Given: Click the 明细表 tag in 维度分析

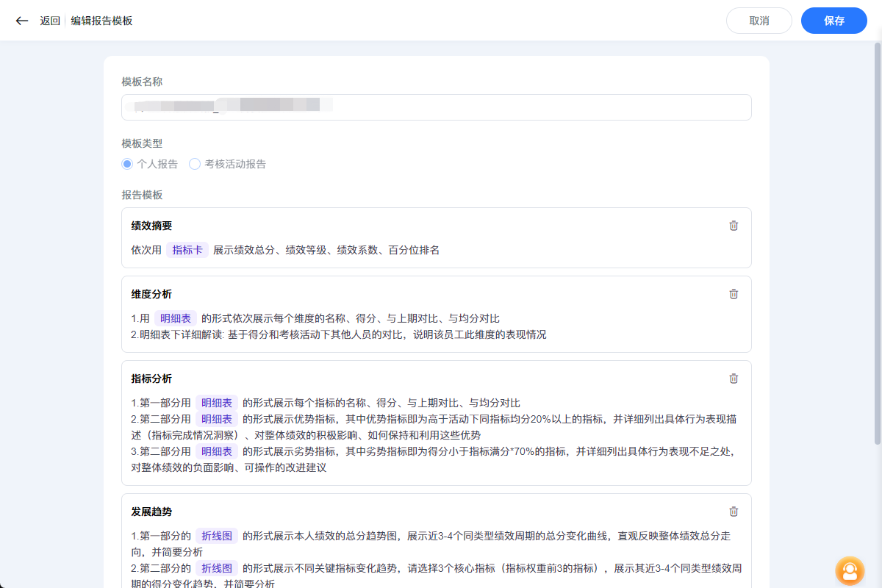Looking at the screenshot, I should [176, 318].
